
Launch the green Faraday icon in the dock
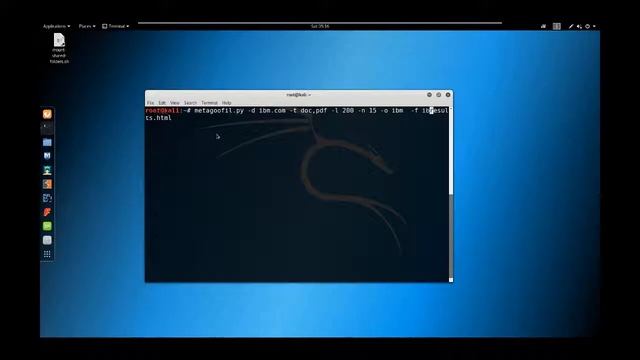47,226
